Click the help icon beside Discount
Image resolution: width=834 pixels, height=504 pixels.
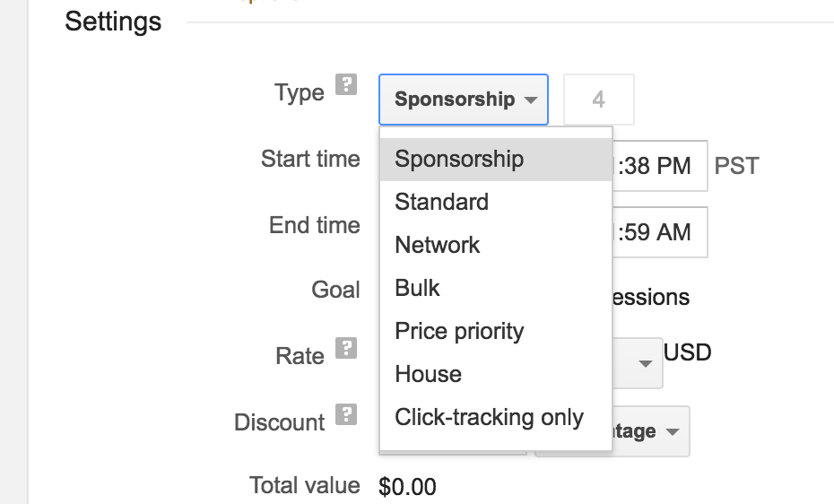click(345, 414)
